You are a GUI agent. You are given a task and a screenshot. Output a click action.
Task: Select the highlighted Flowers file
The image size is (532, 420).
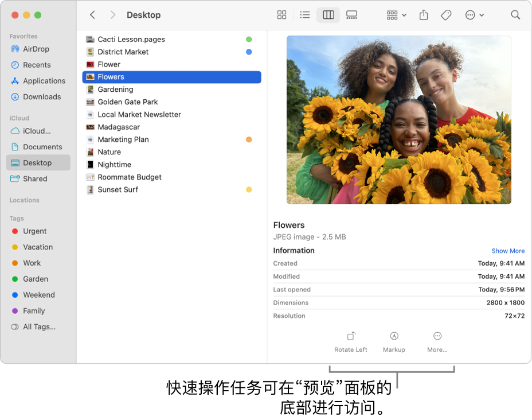click(x=171, y=77)
